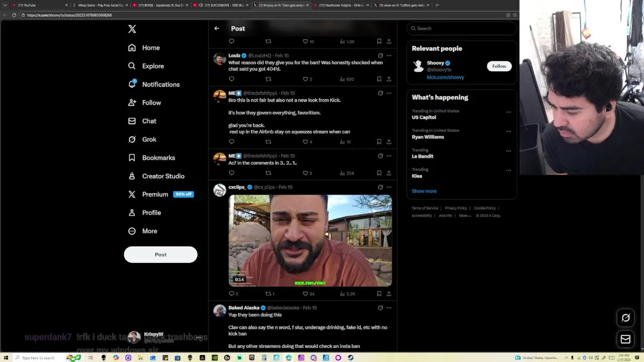Viewport: 644px width, 362px height.
Task: Click Show more under What's happening
Action: pos(424,191)
